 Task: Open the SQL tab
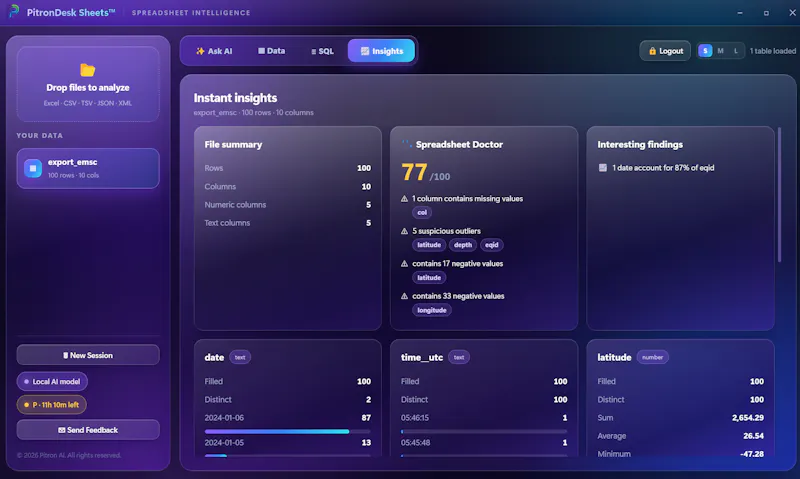click(x=322, y=51)
